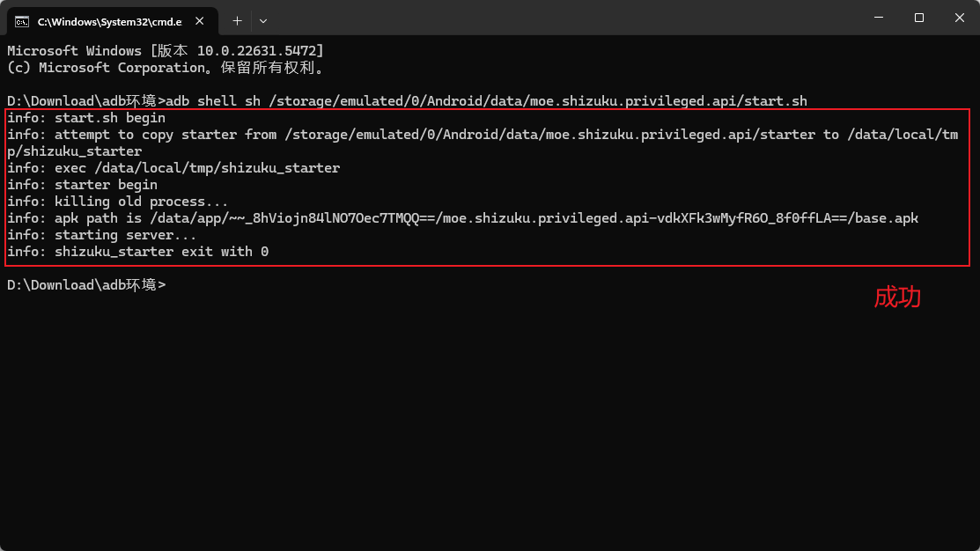Open a new terminal tab with plus
Screen dimensions: 980x551
[x=237, y=20]
